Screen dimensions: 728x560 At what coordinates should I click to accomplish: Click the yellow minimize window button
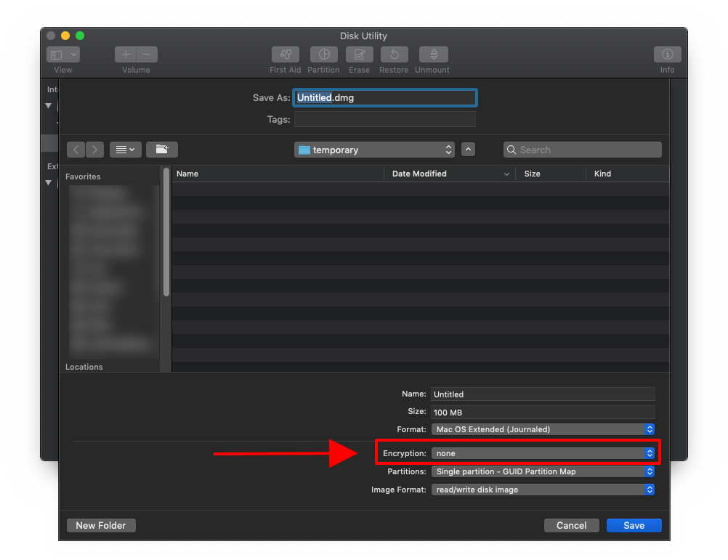(65, 36)
